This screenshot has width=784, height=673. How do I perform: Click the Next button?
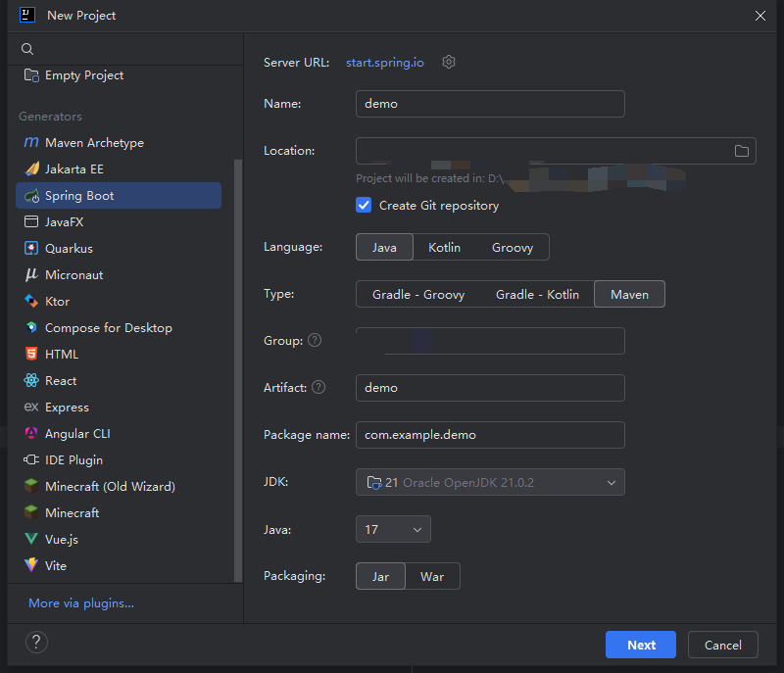tap(641, 645)
